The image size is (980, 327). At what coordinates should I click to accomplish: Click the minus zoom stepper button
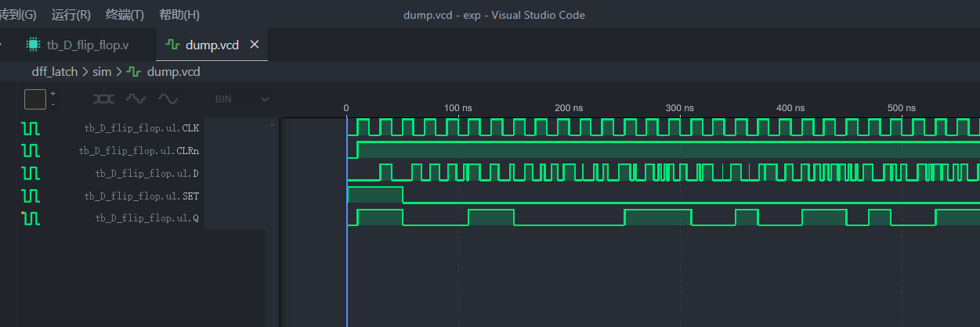[53, 104]
